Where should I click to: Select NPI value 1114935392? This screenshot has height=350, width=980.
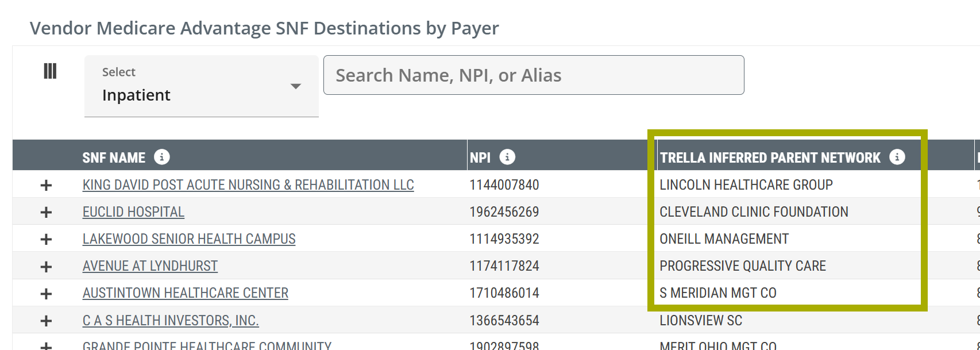tap(504, 239)
